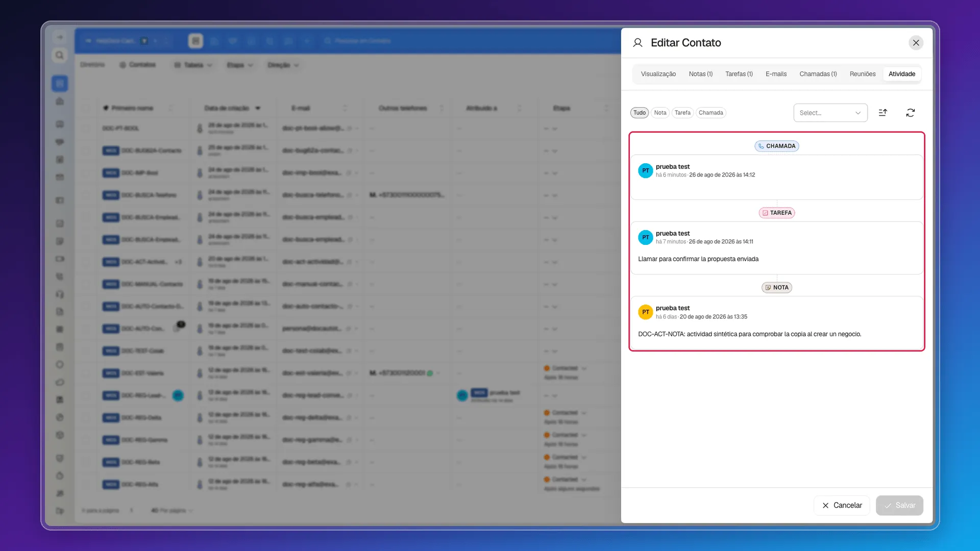Viewport: 980px width, 551px height.
Task: Select the Atividade tab
Action: click(901, 74)
